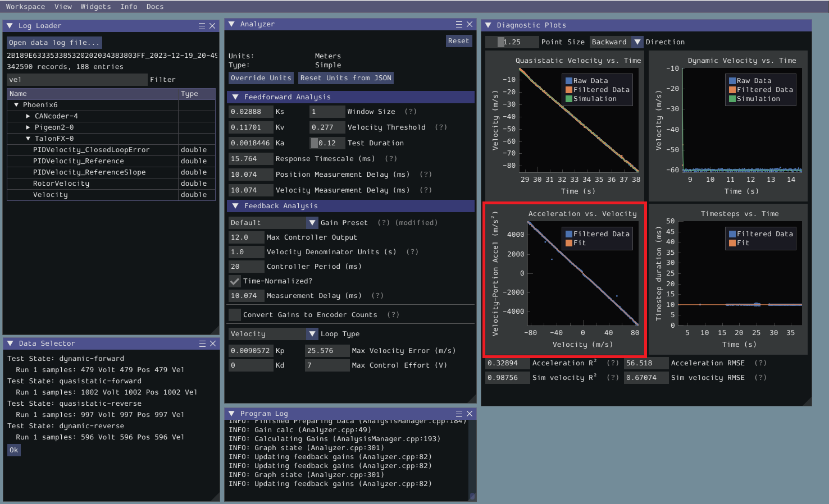Enable Convert Gains to Encoder Counts
The width and height of the screenshot is (829, 504).
point(234,315)
